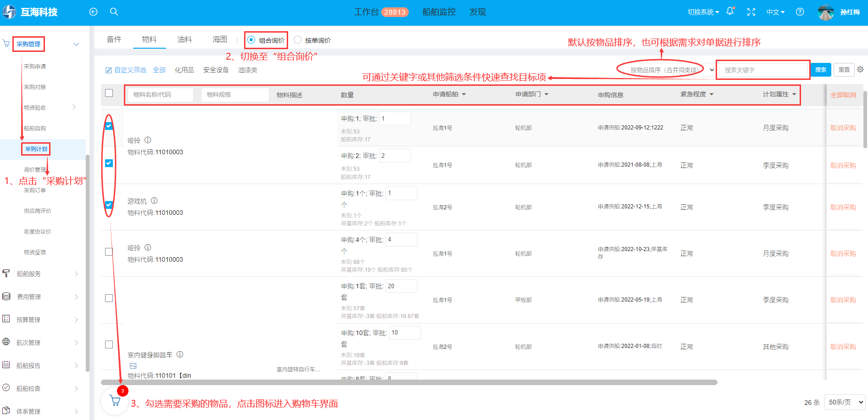Open the notification bell icon
This screenshot has width=868, height=420.
pos(730,11)
